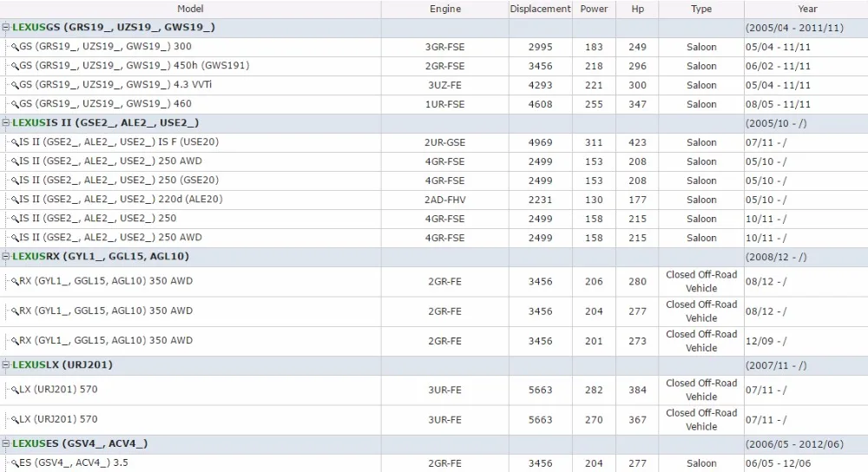The width and height of the screenshot is (868, 472).
Task: Select the LEXUS ES group title text
Action: tap(80, 443)
